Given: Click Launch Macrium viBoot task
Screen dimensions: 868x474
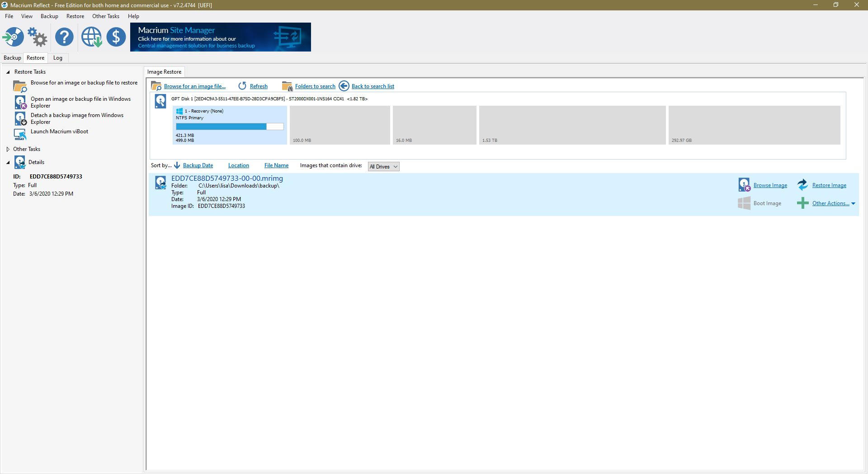Looking at the screenshot, I should pos(59,131).
